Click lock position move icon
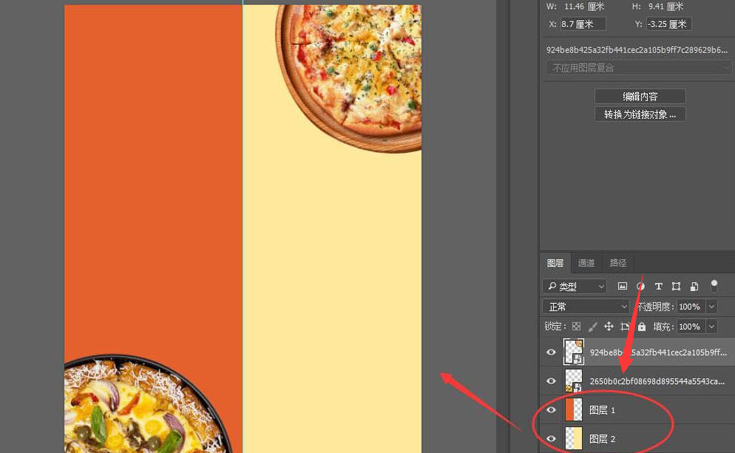 [608, 327]
